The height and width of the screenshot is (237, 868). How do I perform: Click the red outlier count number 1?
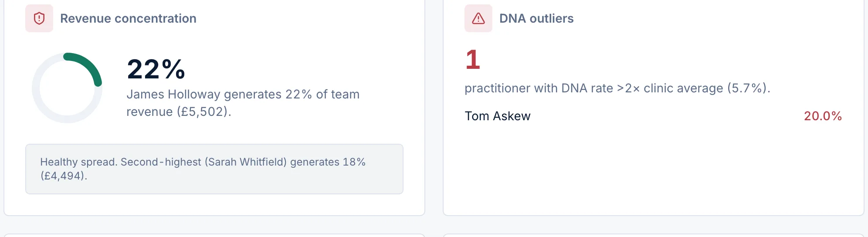pyautogui.click(x=473, y=60)
